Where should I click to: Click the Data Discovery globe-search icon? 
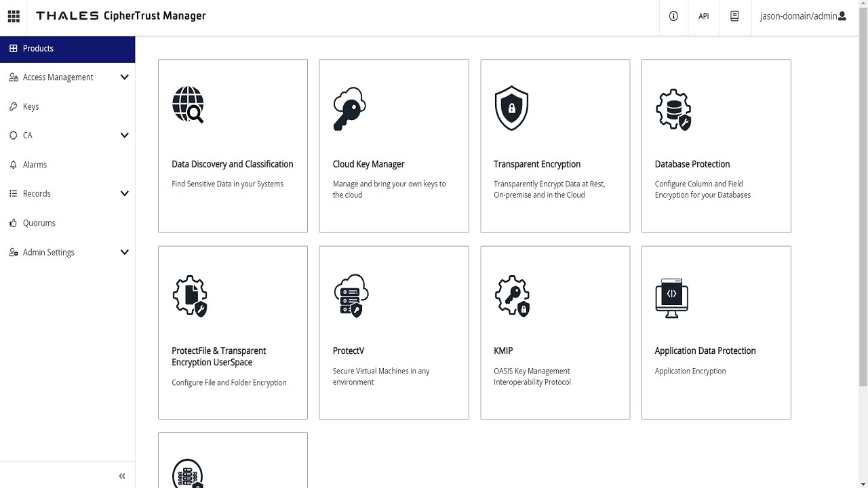click(188, 105)
